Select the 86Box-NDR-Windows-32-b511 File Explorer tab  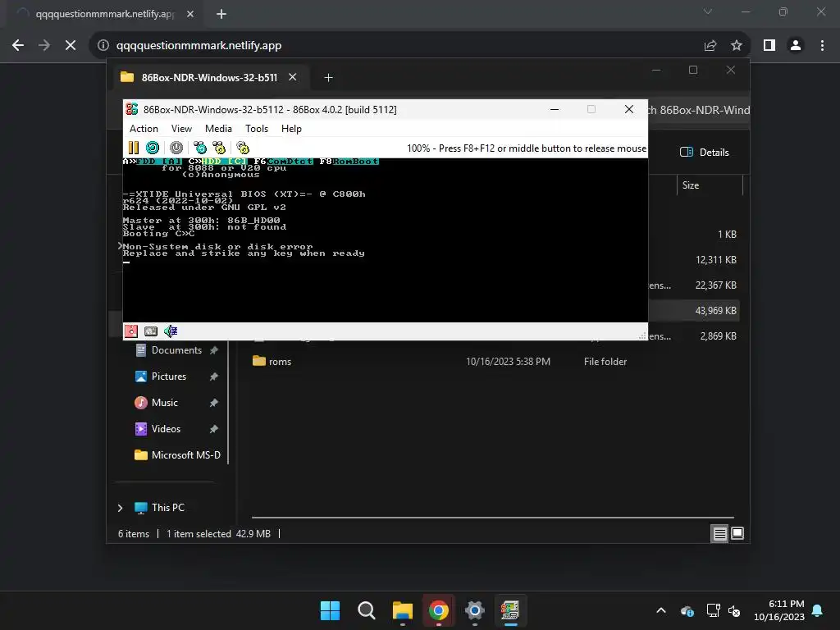pyautogui.click(x=209, y=77)
